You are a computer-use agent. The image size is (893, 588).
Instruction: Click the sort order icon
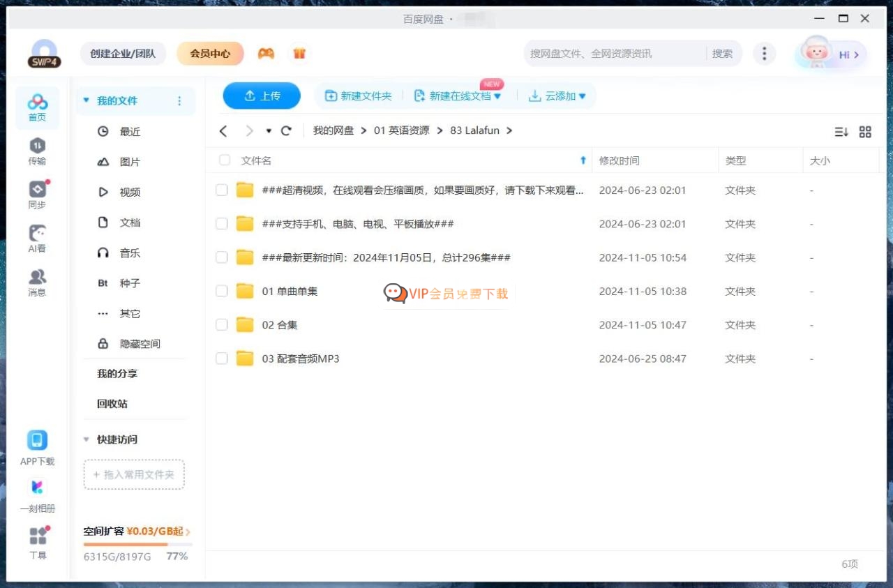tap(841, 132)
